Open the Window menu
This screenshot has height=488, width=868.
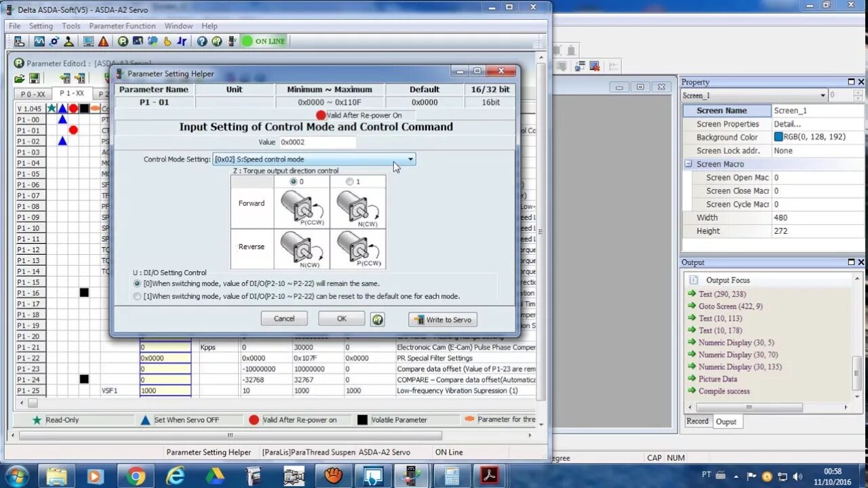point(178,26)
